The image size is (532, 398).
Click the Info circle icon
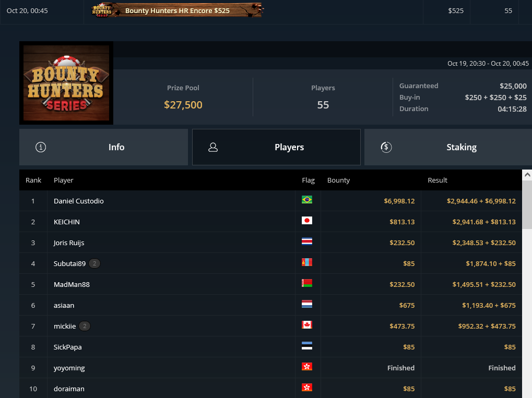click(41, 147)
